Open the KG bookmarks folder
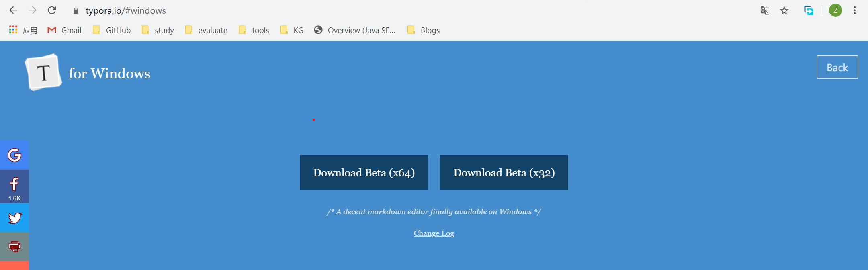This screenshot has width=868, height=270. pyautogui.click(x=292, y=30)
